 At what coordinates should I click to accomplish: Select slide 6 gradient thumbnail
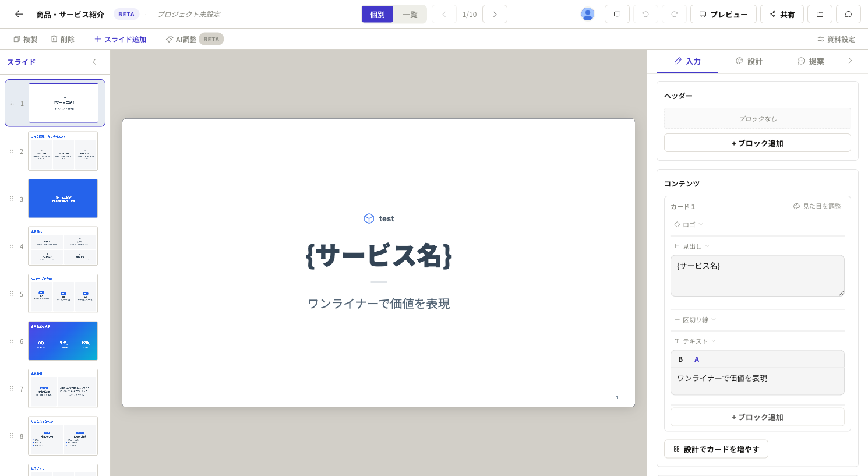[x=63, y=341]
